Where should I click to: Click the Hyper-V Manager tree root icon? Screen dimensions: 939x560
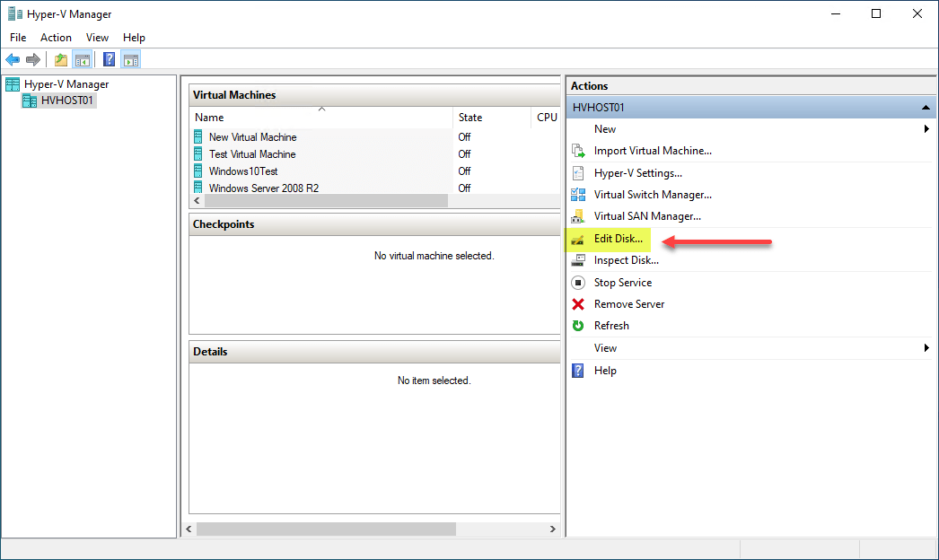pyautogui.click(x=13, y=84)
